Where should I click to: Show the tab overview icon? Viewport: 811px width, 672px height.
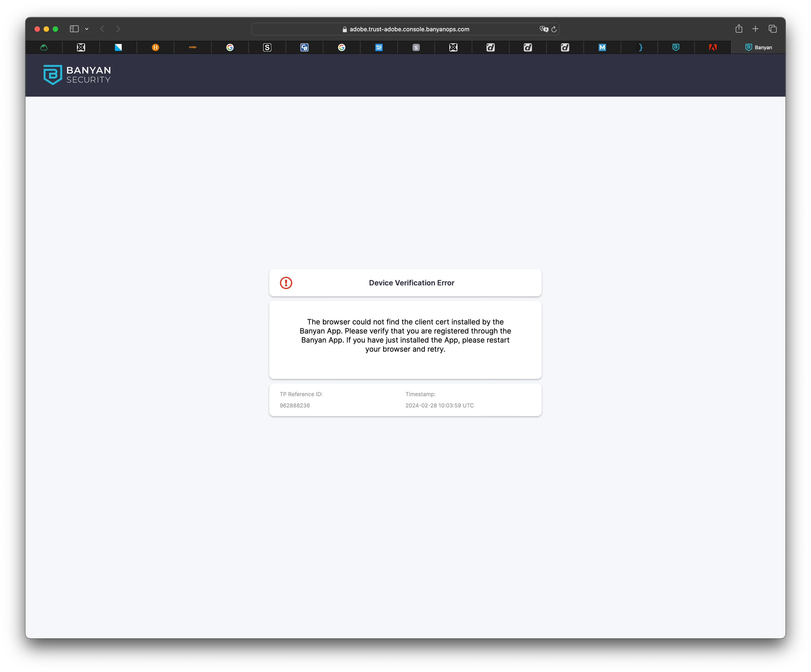pos(772,29)
